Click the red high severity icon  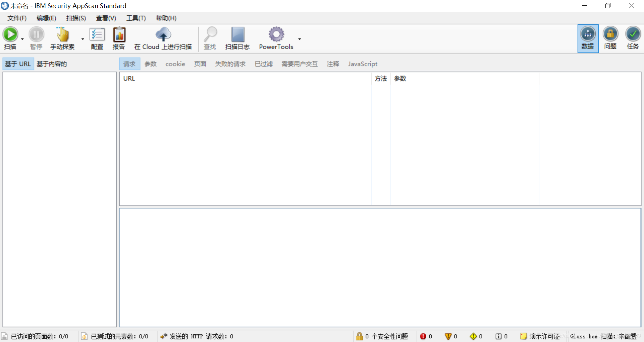point(423,336)
